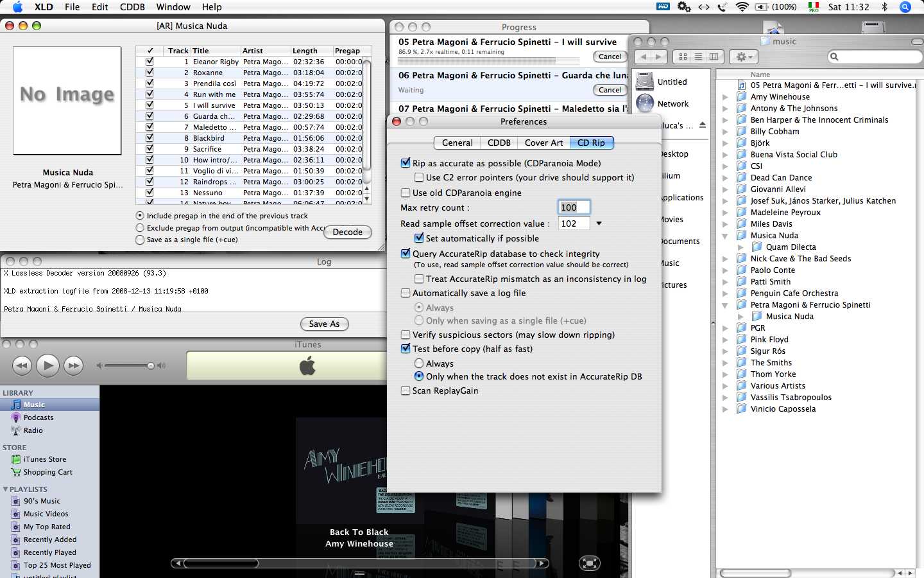Viewport: 924px width, 578px height.
Task: Enable Use C2 error pointers
Action: 419,177
